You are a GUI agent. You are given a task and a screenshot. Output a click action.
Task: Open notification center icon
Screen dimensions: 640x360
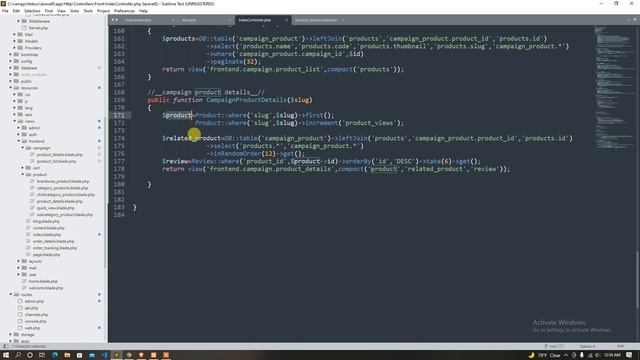pos(629,355)
